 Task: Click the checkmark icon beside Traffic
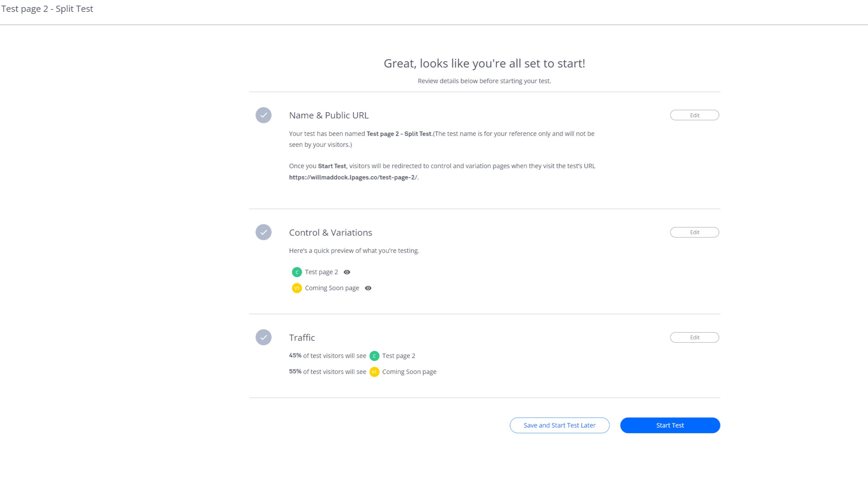click(264, 337)
